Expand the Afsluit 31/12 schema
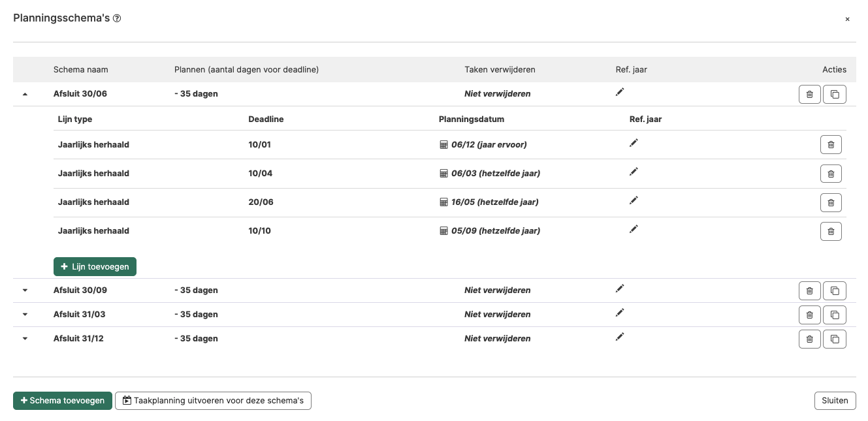868x421 pixels. (25, 339)
